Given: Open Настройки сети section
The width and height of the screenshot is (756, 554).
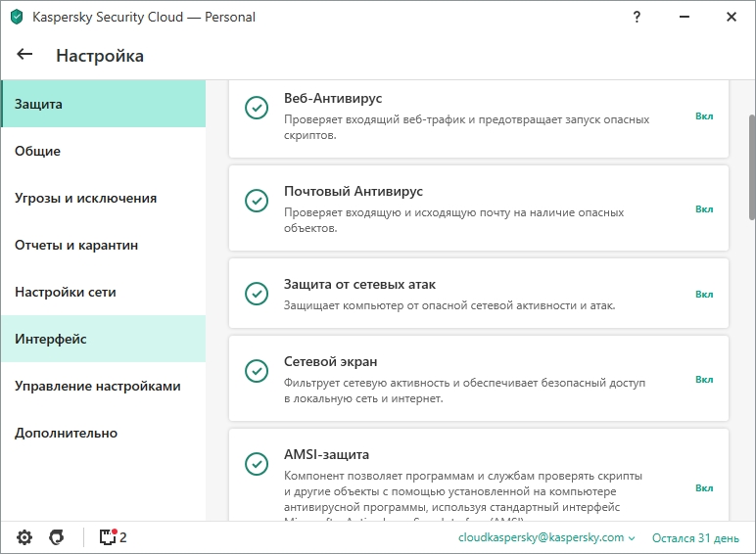Looking at the screenshot, I should (x=103, y=292).
